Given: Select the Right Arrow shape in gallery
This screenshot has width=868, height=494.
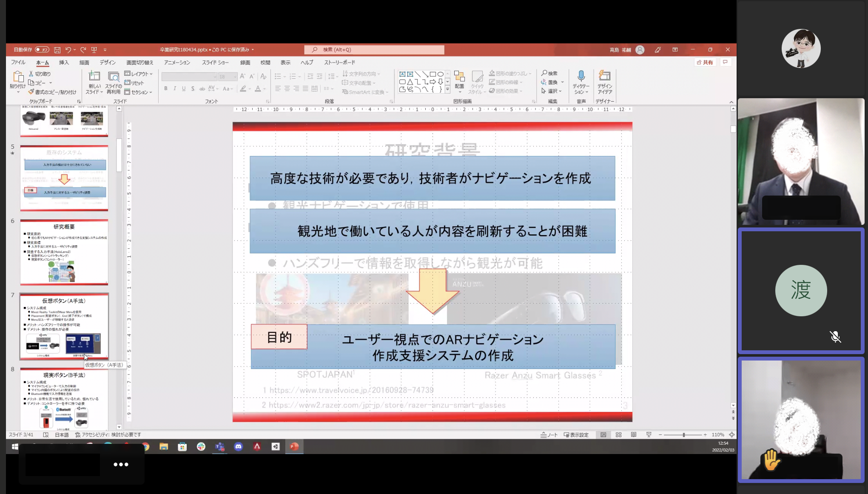Looking at the screenshot, I should coord(433,82).
